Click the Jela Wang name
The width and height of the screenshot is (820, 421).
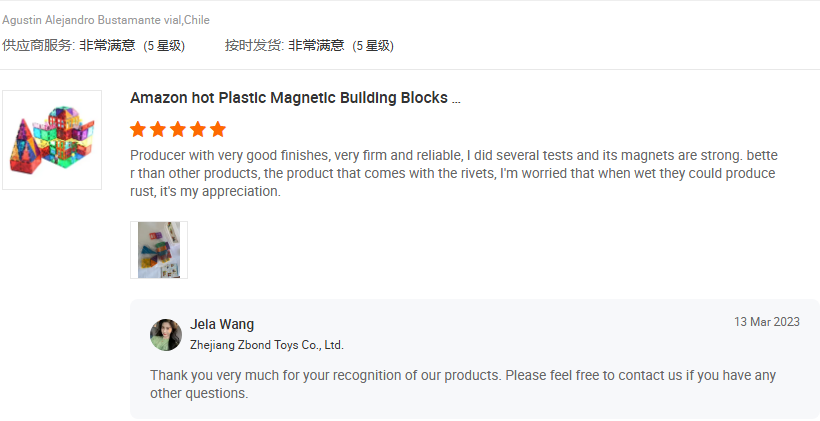(x=222, y=324)
